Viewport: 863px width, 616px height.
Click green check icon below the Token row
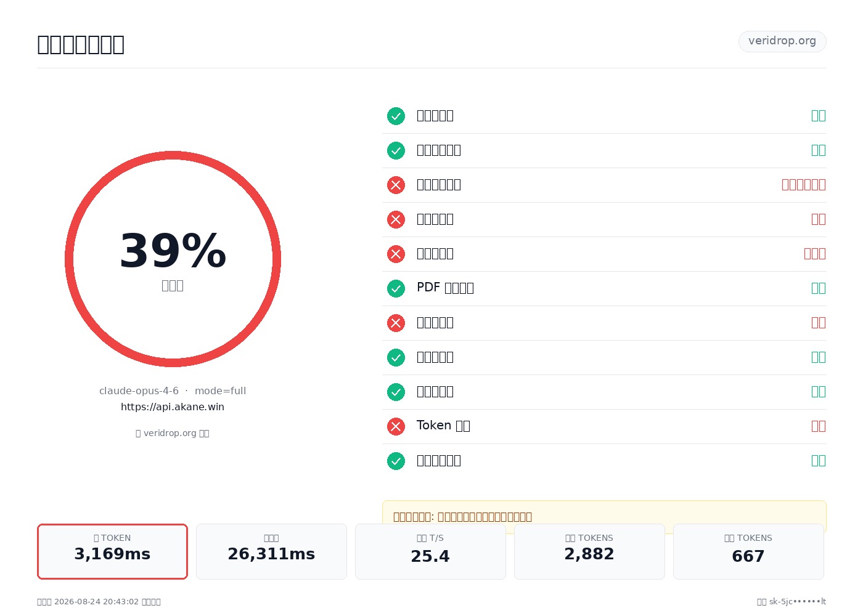[x=396, y=461]
